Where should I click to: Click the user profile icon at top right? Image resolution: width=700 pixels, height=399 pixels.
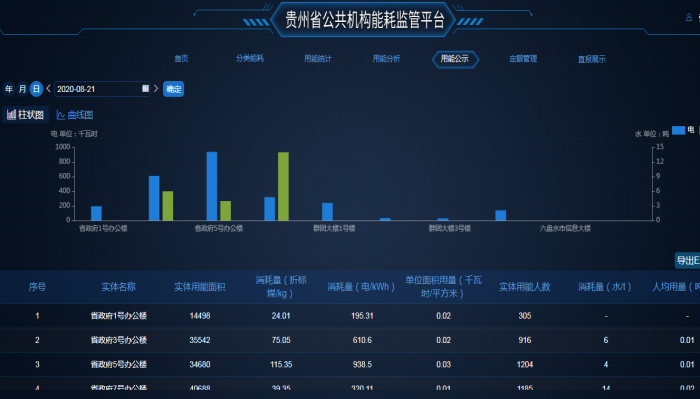coord(689,17)
